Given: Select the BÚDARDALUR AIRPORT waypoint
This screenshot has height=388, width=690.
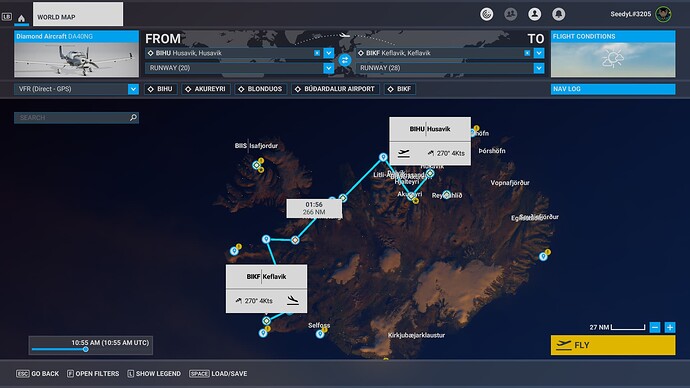Looking at the screenshot, I should coord(335,89).
